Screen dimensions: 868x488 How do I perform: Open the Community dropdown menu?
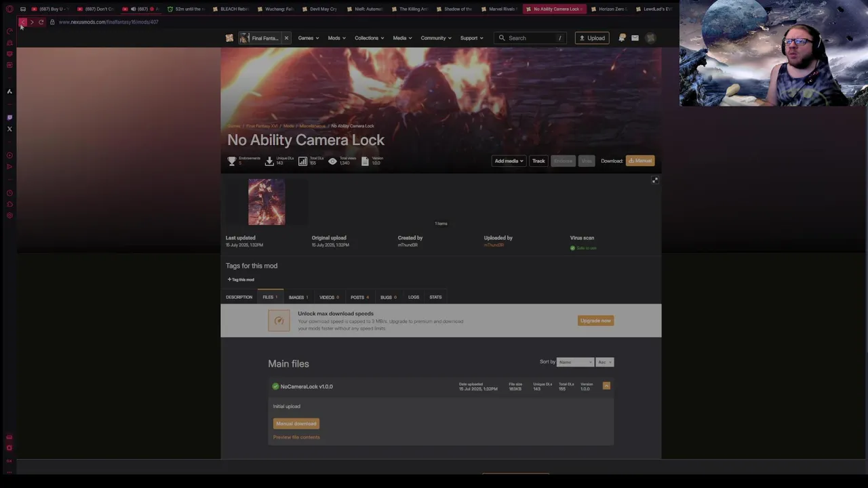(436, 38)
